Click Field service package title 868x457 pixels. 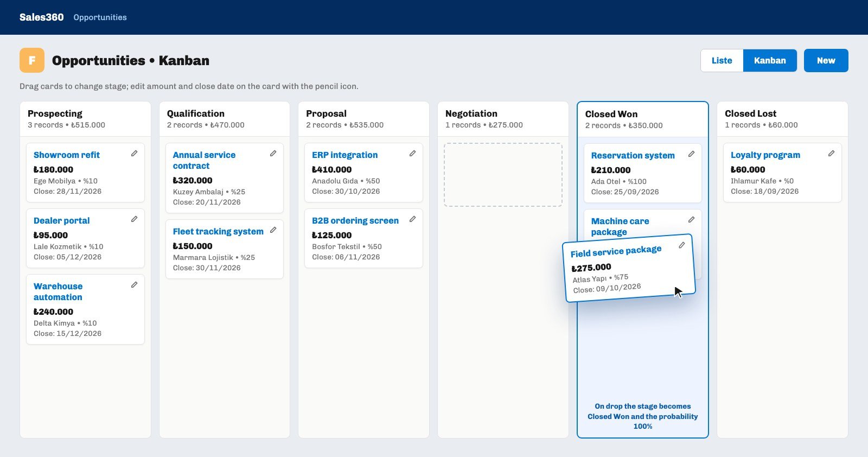(616, 251)
